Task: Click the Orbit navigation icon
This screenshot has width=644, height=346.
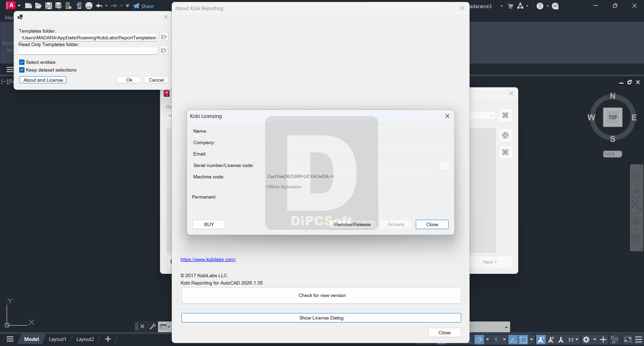Action: click(637, 222)
